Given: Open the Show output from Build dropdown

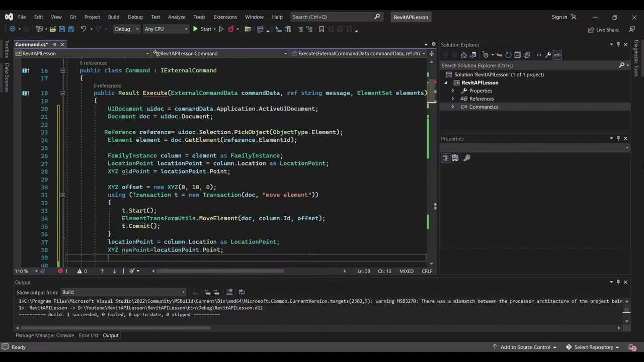Looking at the screenshot, I should pos(123,292).
